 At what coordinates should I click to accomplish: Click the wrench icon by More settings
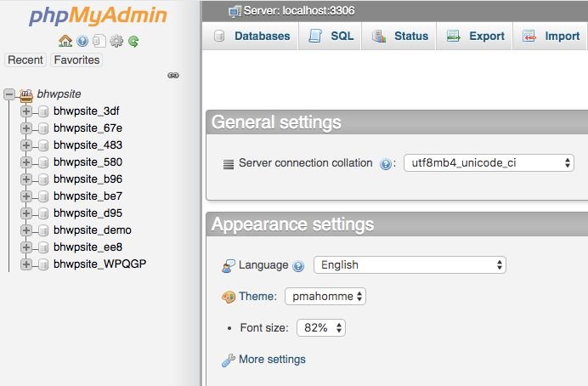click(229, 360)
